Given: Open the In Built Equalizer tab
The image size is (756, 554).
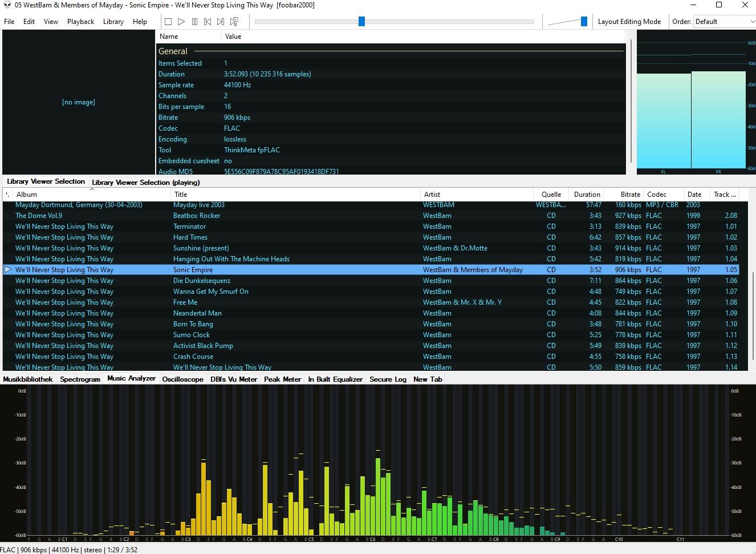Looking at the screenshot, I should (335, 379).
